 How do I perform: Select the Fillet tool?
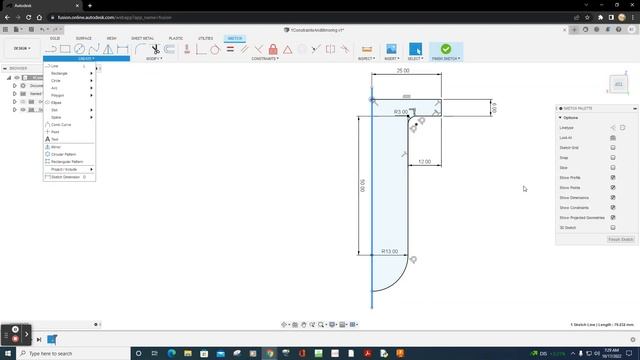click(x=140, y=49)
